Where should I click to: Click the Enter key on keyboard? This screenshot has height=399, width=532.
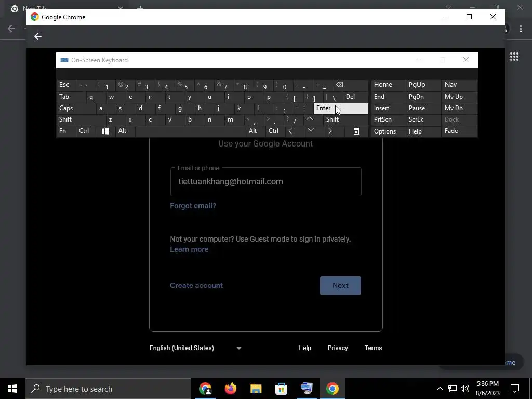coord(341,108)
